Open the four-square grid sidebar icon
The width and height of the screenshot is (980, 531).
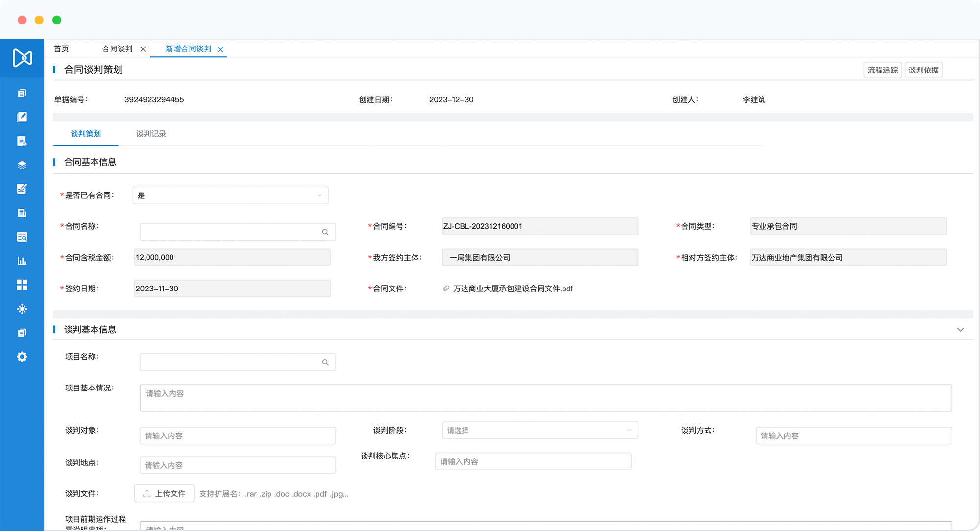[22, 285]
